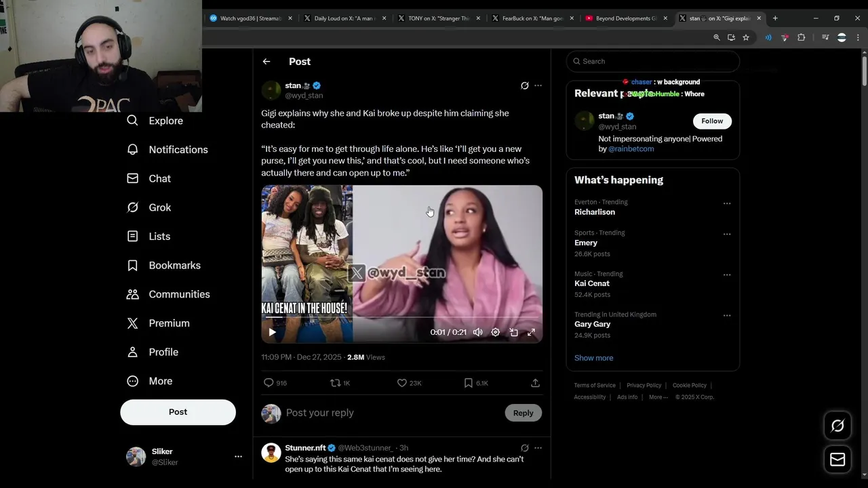Open Terms of Service link
868x488 pixels.
[595, 385]
